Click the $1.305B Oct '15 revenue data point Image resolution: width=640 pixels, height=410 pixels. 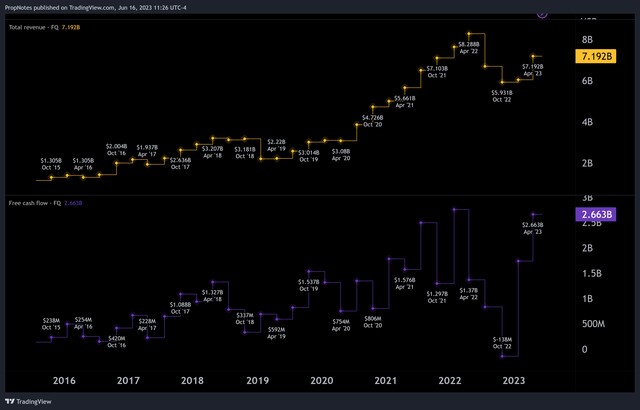[51, 177]
